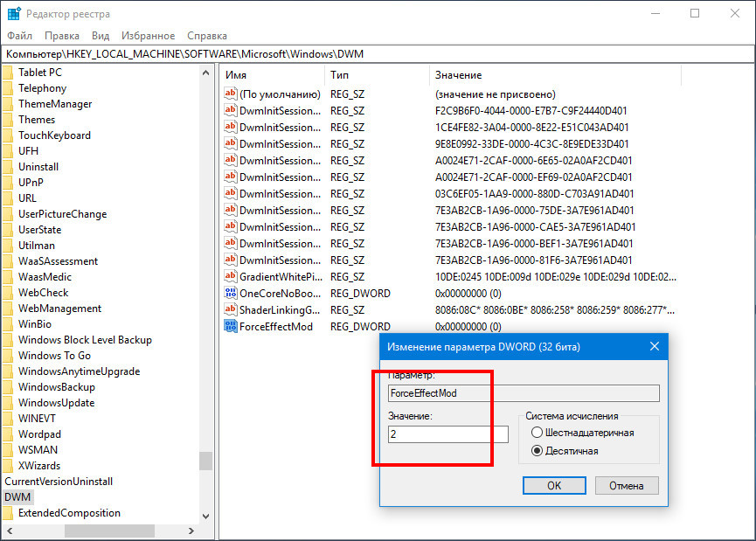The height and width of the screenshot is (541, 756).
Task: Select the WINEVT key in tree
Action: point(37,419)
